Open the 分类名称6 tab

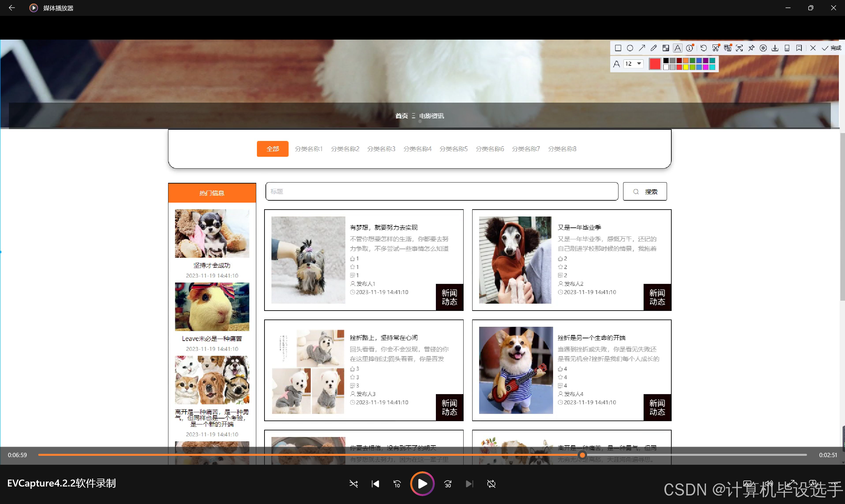pyautogui.click(x=490, y=149)
